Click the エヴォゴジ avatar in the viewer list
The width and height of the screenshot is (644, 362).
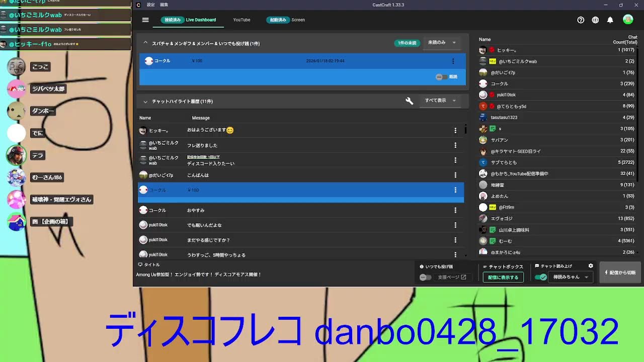tap(483, 219)
